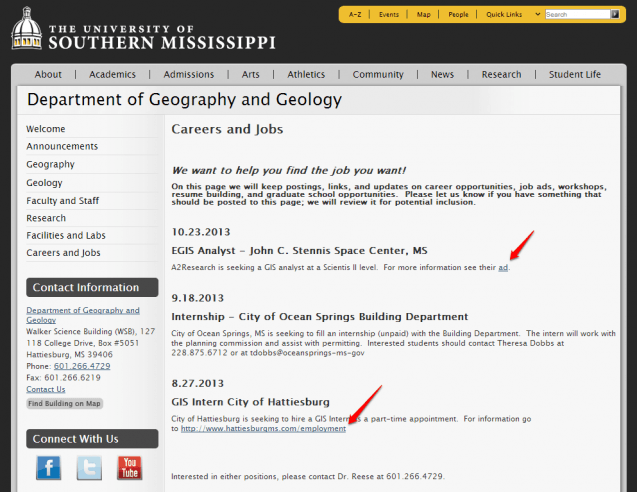Select Careers and Jobs in sidebar
The image size is (637, 492).
[63, 253]
